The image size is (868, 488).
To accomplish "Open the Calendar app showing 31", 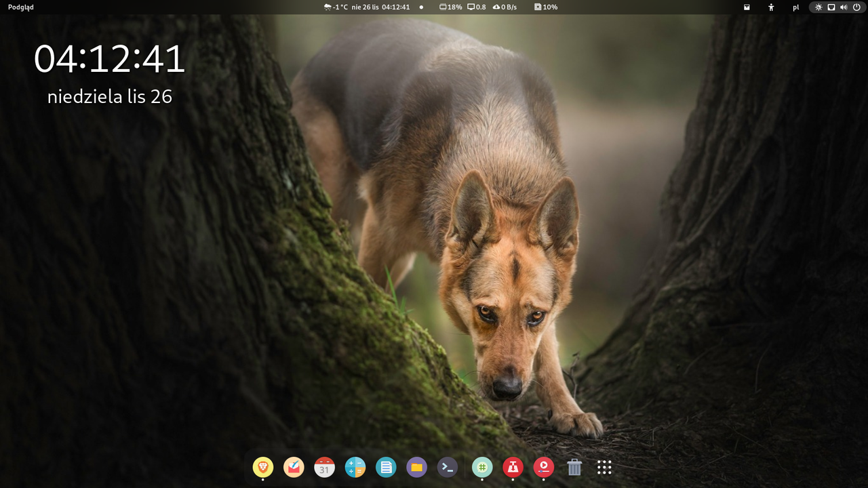I will 324,467.
